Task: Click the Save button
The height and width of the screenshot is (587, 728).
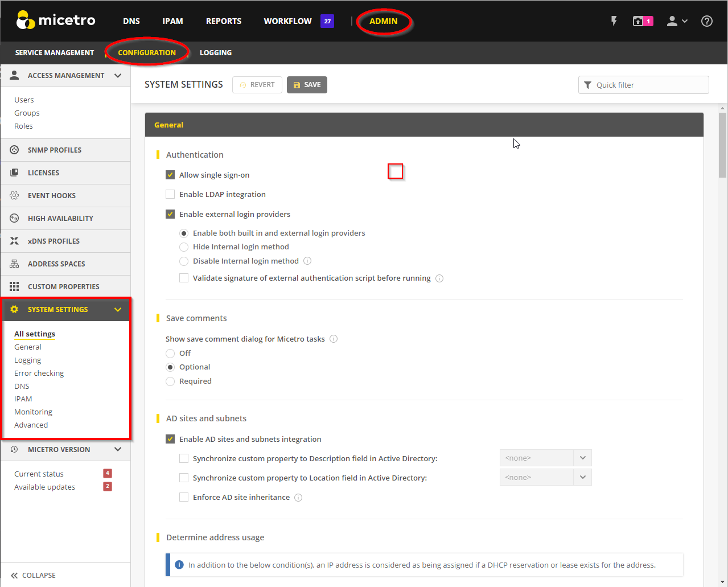Action: [x=307, y=85]
